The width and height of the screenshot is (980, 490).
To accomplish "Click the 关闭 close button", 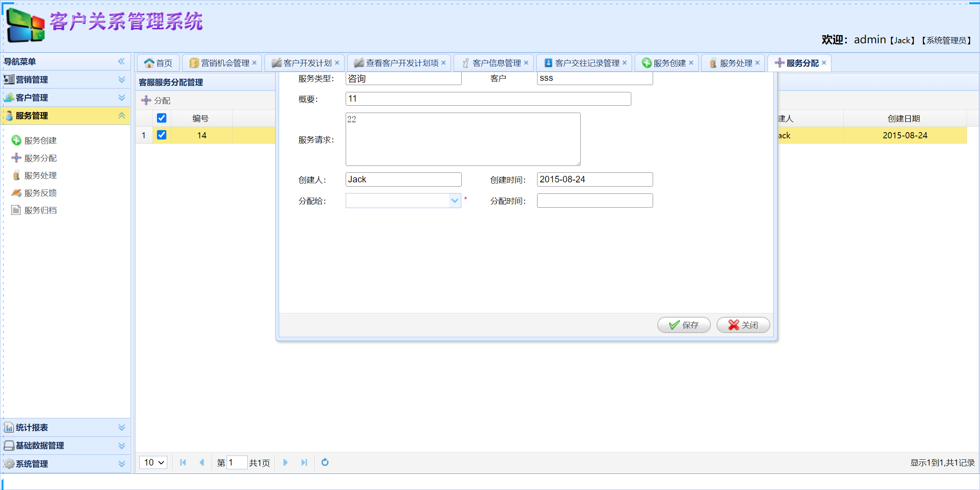I will 742,324.
